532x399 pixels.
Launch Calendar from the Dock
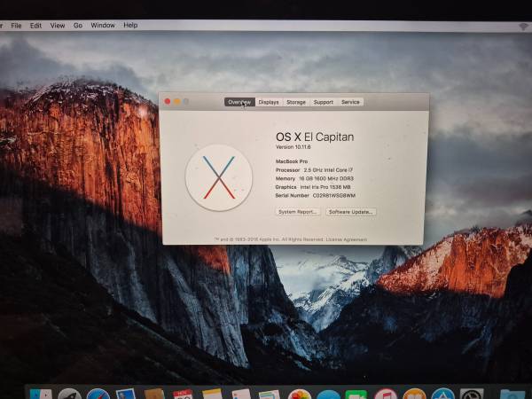[x=184, y=395]
